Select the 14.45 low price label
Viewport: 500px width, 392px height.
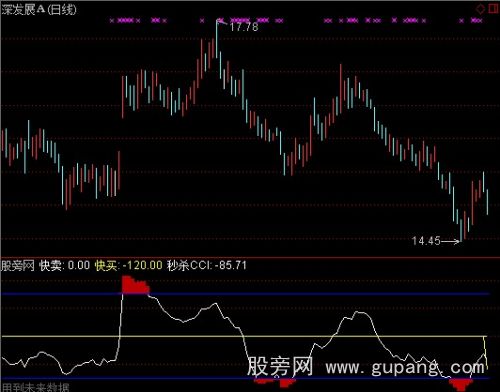(x=426, y=241)
